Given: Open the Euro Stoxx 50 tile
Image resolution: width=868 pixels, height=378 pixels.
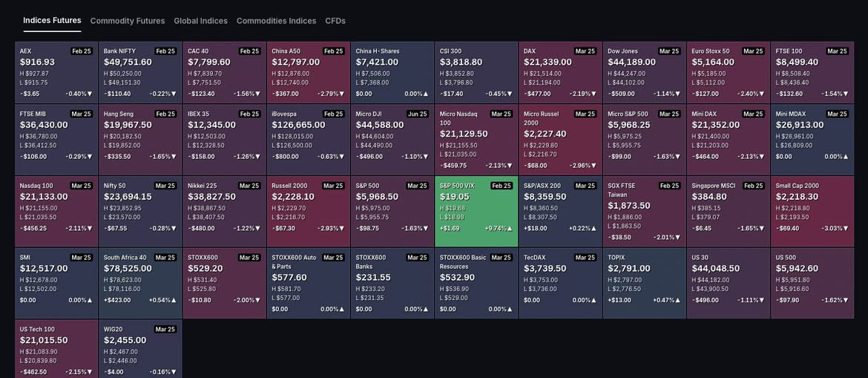Looking at the screenshot, I should click(729, 73).
